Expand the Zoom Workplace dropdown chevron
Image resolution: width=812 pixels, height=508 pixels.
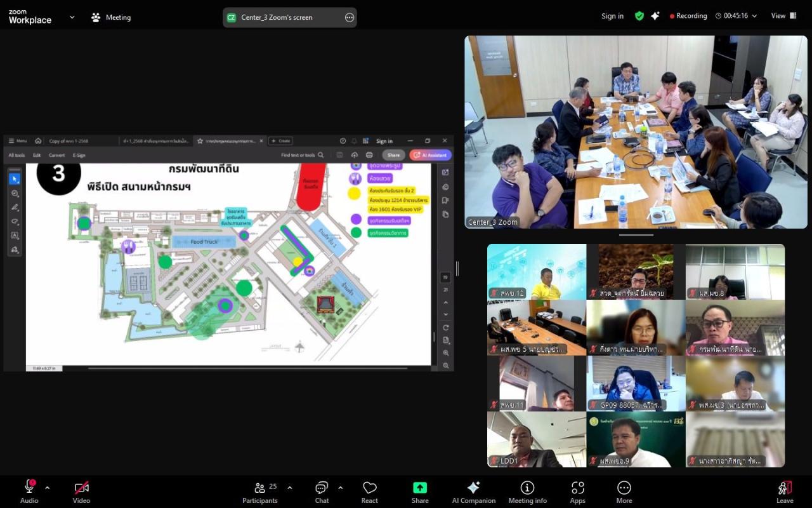(x=72, y=17)
